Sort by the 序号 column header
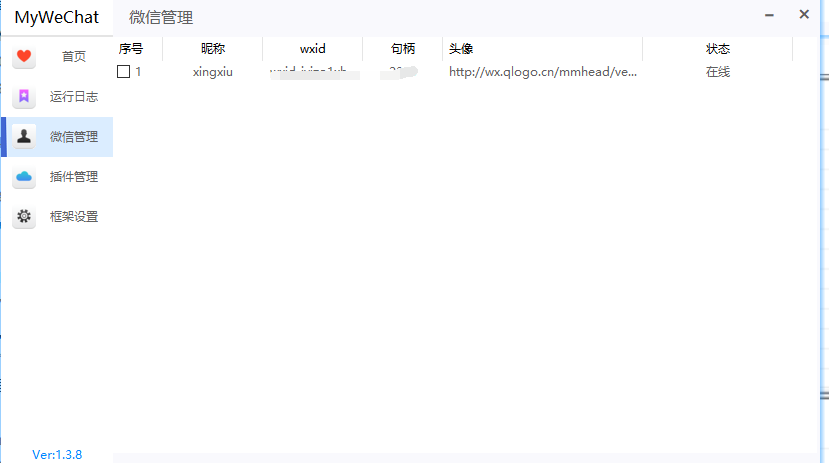Screen dimensions: 829x463 (131, 49)
